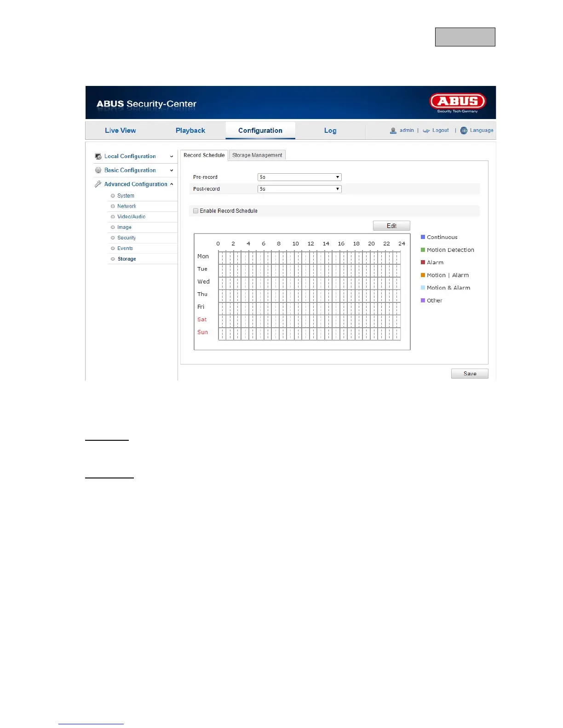Click the Sat schedule timeline row
The height and width of the screenshot is (728, 563).
(x=310, y=321)
